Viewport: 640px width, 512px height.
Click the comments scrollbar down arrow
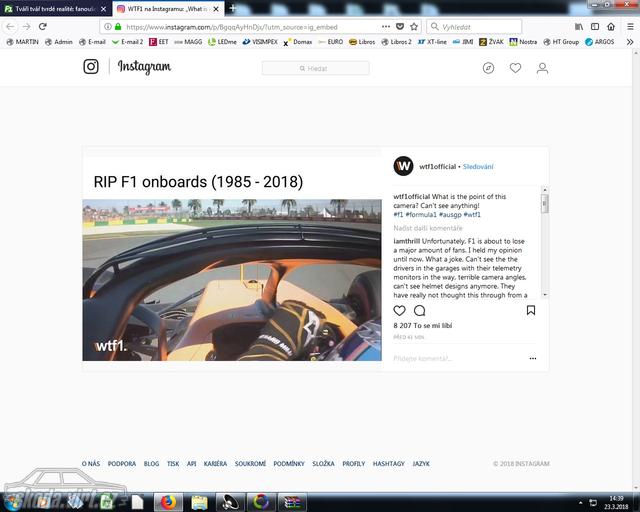[x=544, y=294]
